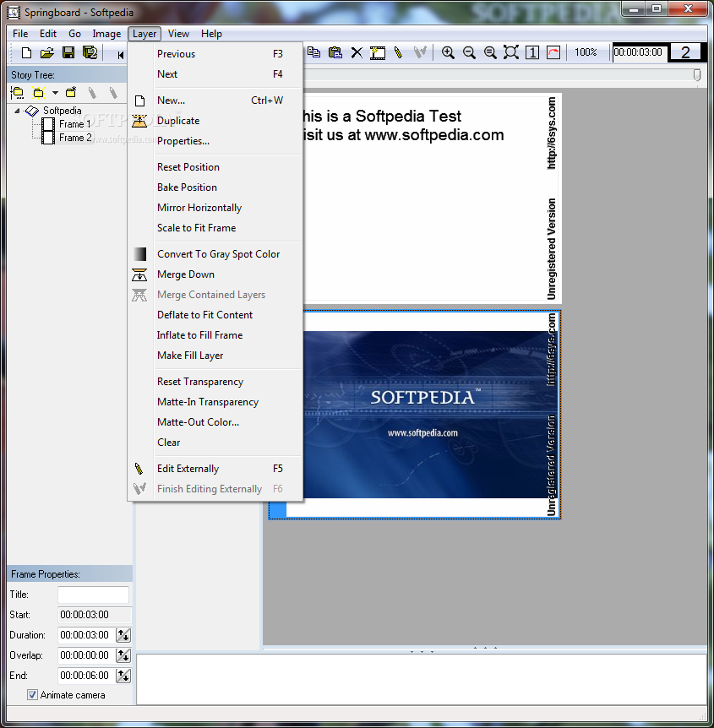Choose Reset Transparency

point(215,382)
